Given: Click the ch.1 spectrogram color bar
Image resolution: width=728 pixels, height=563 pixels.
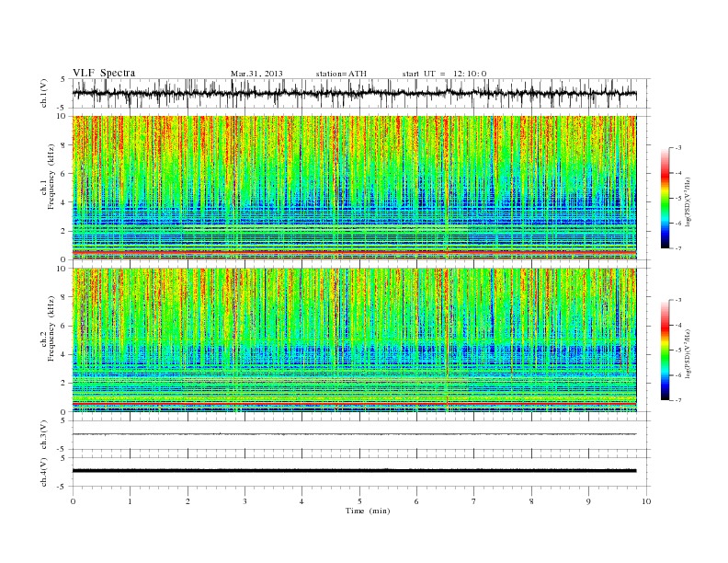Looking at the screenshot, I should (x=665, y=198).
